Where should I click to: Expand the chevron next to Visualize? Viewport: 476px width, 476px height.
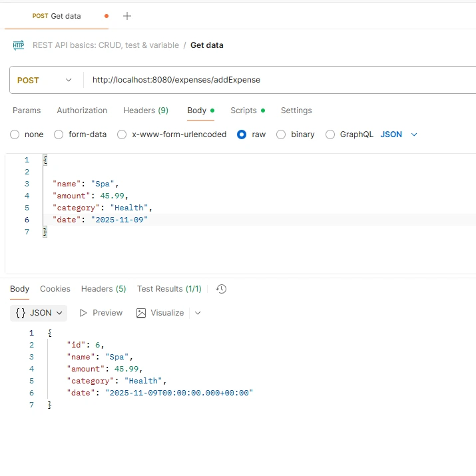click(198, 313)
